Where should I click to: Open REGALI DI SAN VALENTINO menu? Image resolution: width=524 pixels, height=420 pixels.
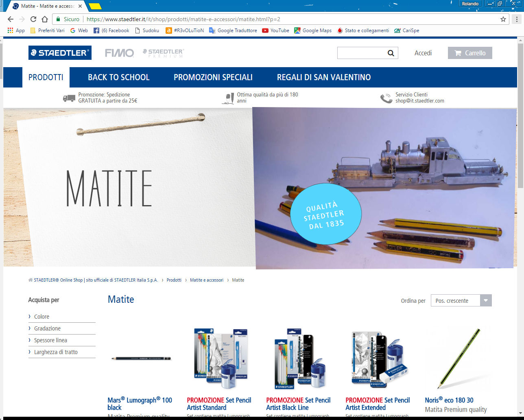click(324, 77)
